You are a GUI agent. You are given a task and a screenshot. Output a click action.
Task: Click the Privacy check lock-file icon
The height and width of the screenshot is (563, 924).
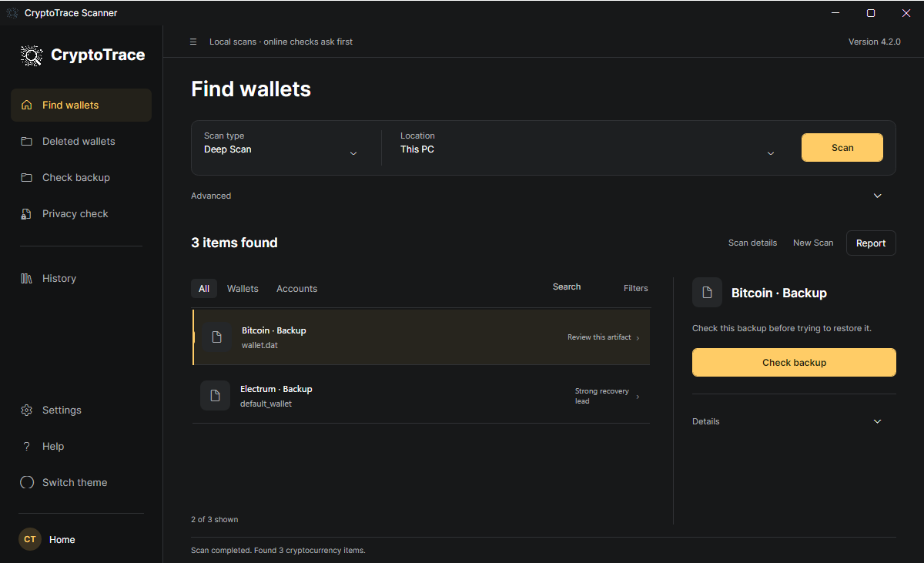pyautogui.click(x=27, y=213)
